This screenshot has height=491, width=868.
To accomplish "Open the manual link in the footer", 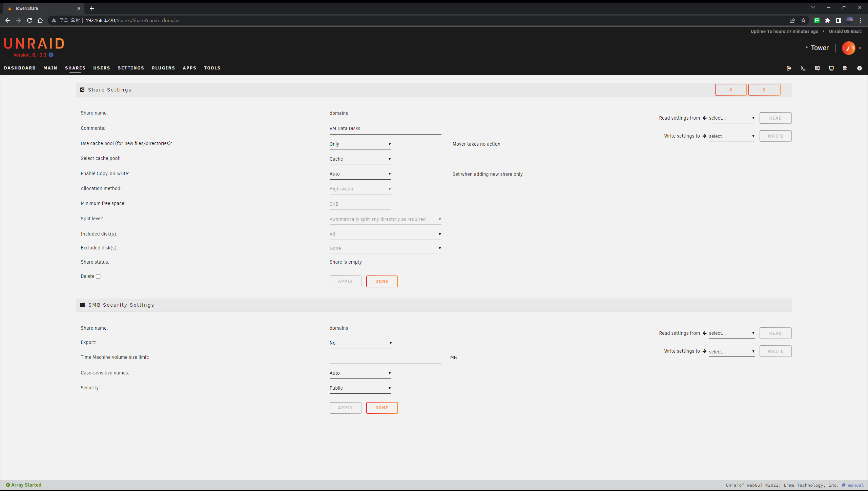I will click(x=855, y=485).
